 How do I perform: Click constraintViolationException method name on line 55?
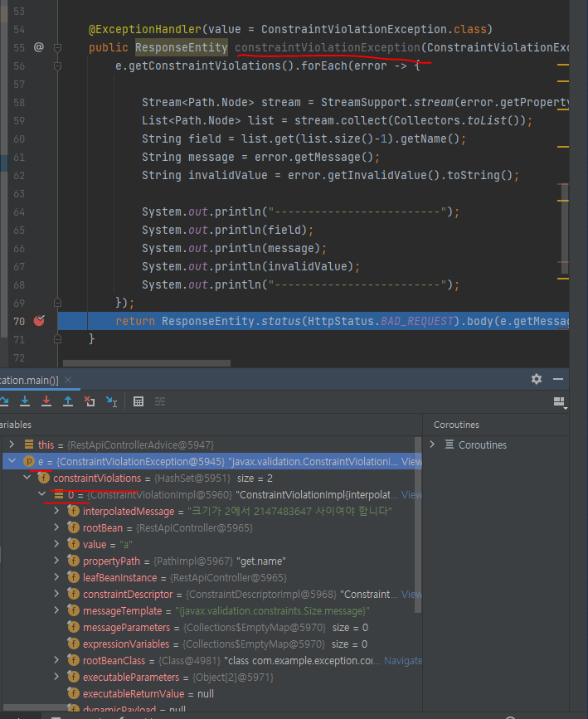point(328,47)
